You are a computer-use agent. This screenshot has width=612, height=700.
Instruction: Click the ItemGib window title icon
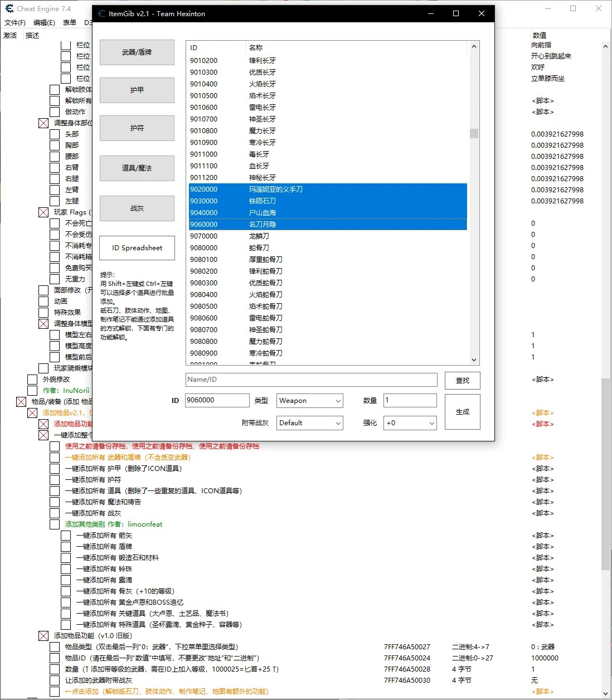pos(101,13)
